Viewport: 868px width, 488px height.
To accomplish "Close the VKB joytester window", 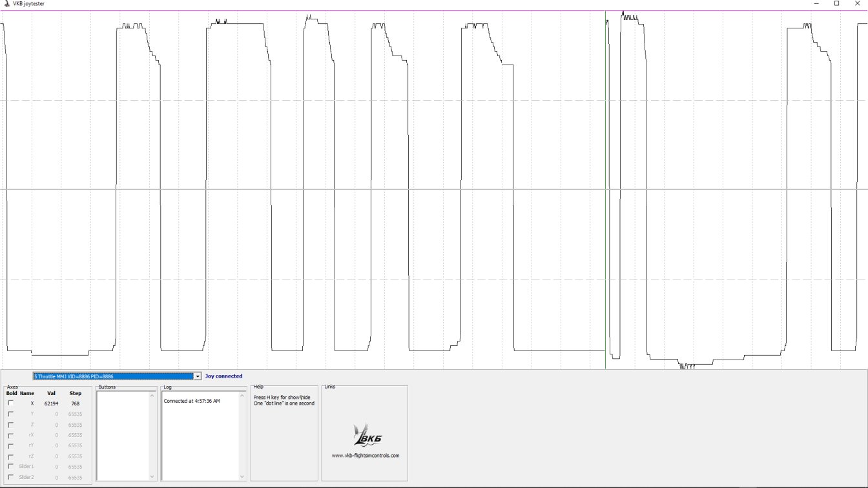I will click(x=857, y=4).
